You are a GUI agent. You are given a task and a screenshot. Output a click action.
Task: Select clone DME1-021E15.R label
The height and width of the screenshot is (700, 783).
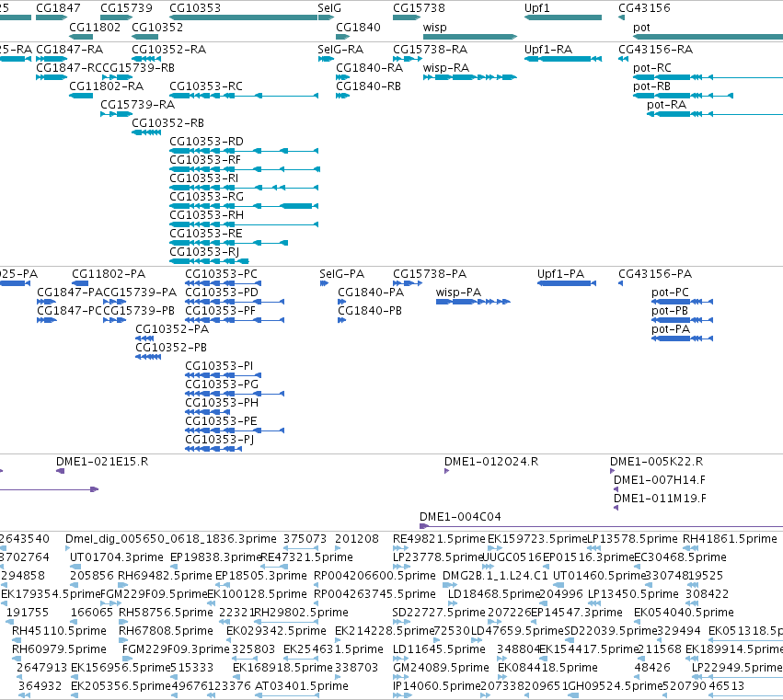click(x=102, y=462)
